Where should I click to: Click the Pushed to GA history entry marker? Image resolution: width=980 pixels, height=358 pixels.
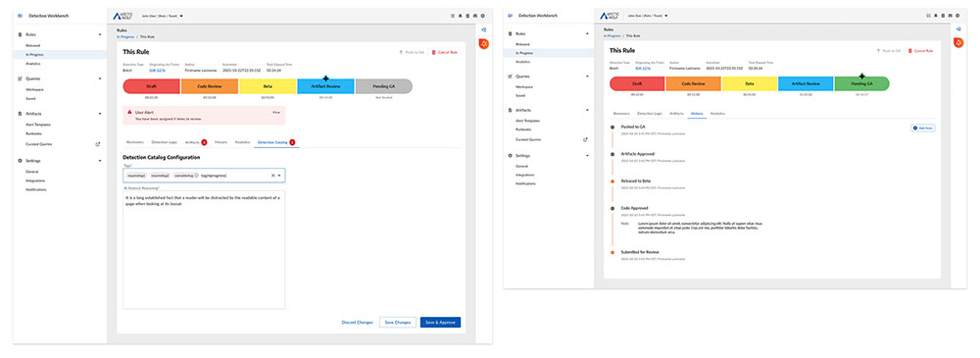pyautogui.click(x=613, y=128)
